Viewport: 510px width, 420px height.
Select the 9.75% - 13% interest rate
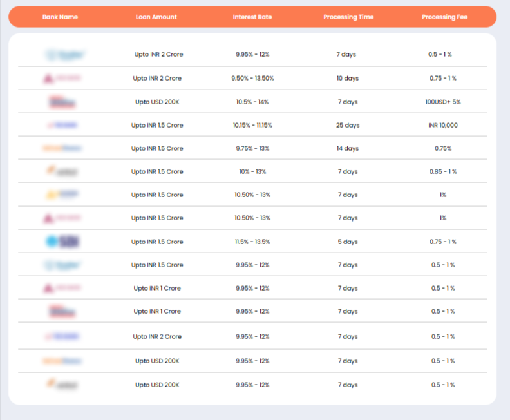coord(252,148)
